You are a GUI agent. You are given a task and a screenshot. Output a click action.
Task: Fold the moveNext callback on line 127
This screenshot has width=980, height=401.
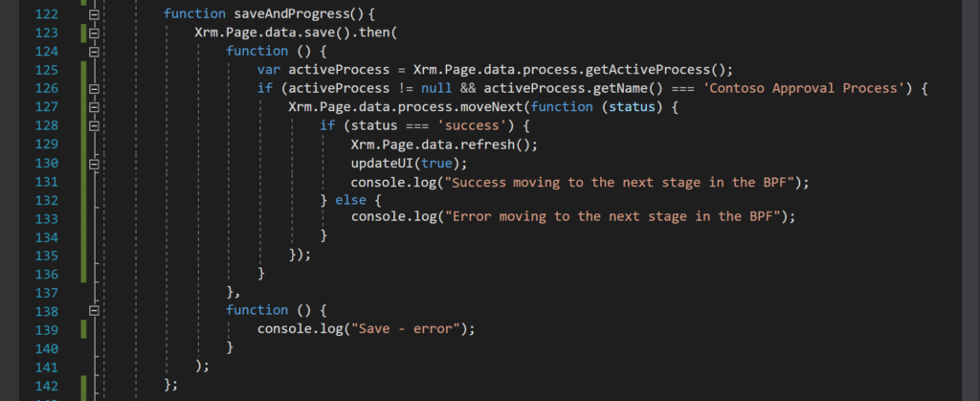pos(94,106)
